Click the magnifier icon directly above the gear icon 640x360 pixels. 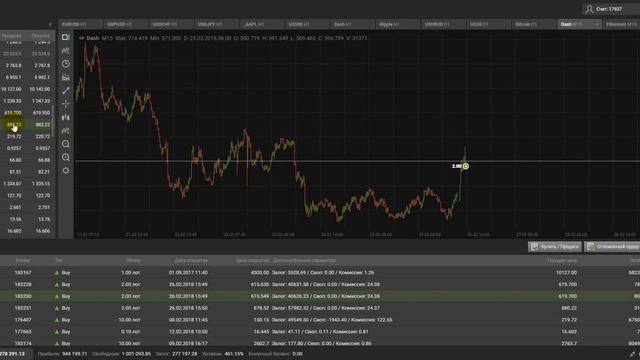66,157
